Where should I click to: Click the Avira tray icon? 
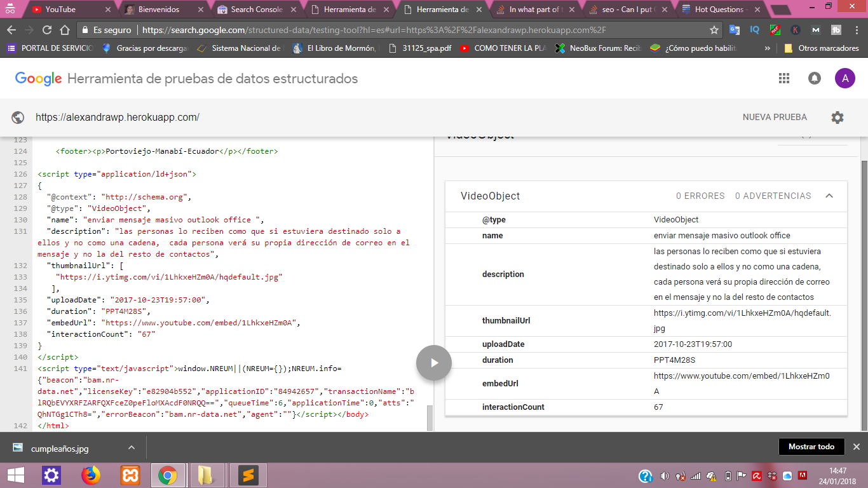pos(757,475)
